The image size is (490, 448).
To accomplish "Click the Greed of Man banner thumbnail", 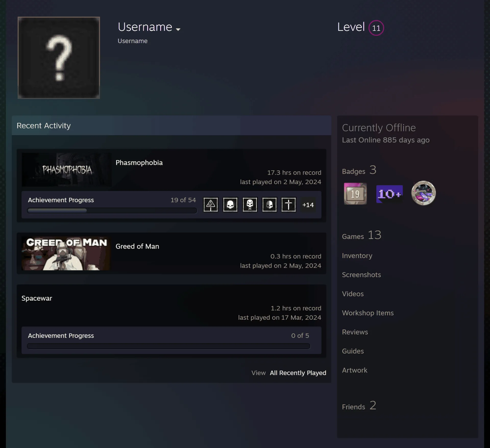I will (66, 253).
